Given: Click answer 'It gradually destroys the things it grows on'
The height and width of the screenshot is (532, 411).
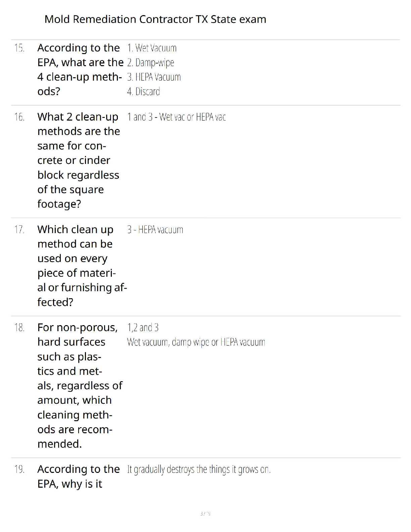Looking at the screenshot, I should (199, 469).
